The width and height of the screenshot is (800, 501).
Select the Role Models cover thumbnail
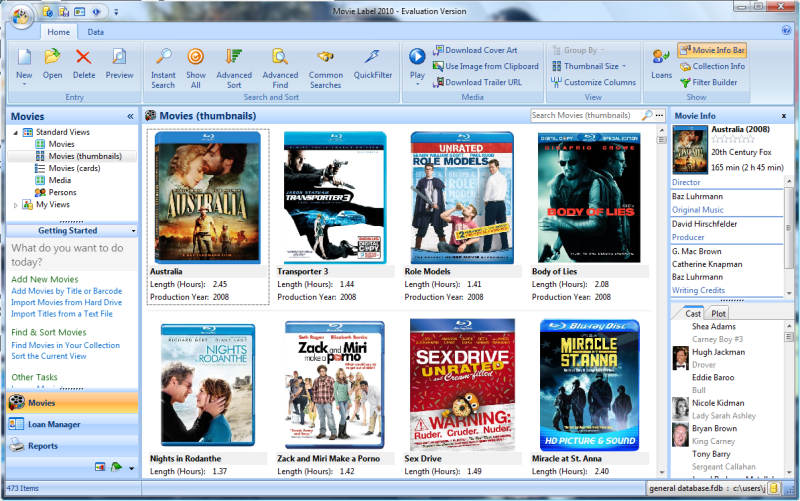pos(462,197)
